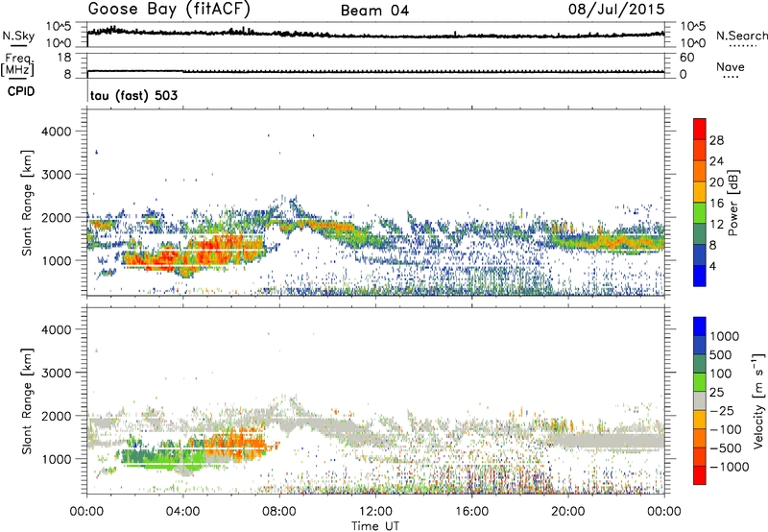
Task: Click the '18' frequency axis tick
Action: pos(63,58)
